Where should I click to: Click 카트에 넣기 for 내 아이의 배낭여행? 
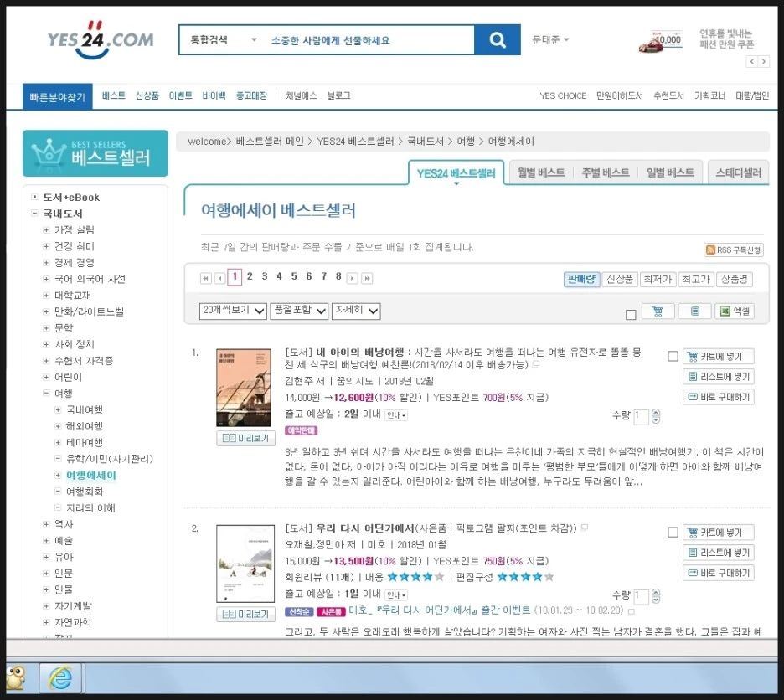click(719, 357)
